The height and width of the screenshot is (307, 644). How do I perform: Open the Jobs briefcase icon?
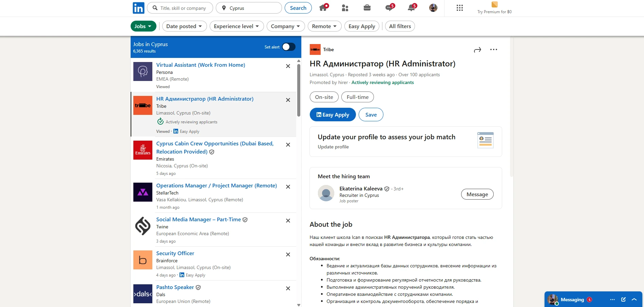[x=367, y=8]
